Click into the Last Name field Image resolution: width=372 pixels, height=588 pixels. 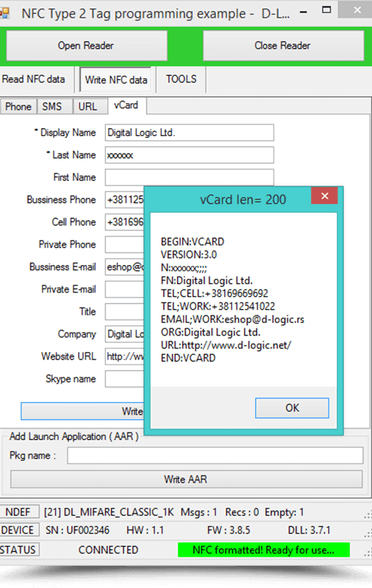tap(190, 155)
